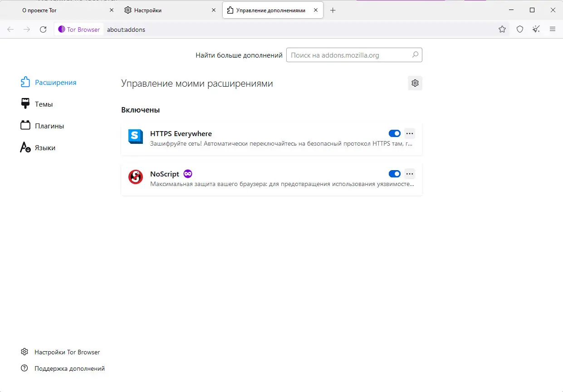Go forward to next page
The width and height of the screenshot is (563, 392).
tap(27, 29)
